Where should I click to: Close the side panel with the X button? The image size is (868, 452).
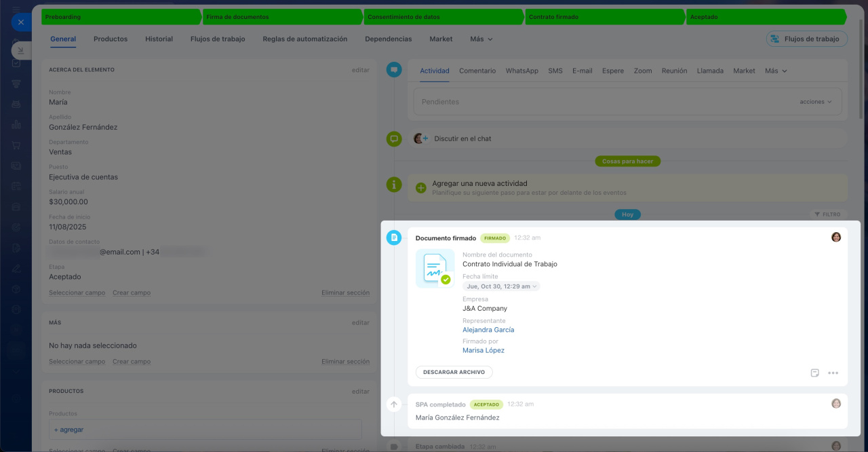click(x=20, y=22)
